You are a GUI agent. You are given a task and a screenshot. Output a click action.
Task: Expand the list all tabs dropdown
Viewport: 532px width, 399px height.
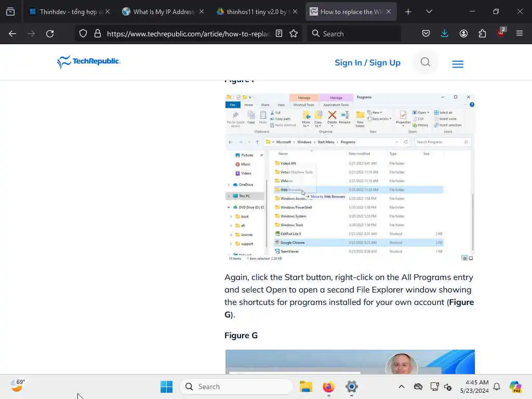pyautogui.click(x=429, y=11)
